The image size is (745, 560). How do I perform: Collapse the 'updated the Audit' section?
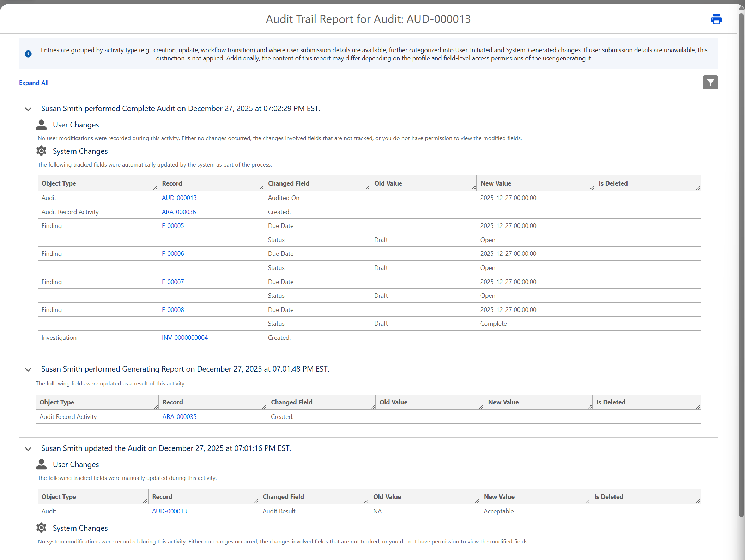point(28,449)
